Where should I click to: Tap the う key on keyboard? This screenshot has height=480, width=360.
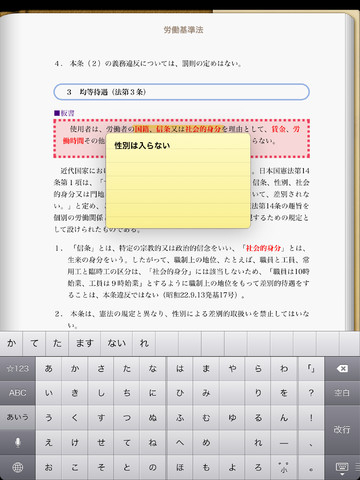point(49,418)
